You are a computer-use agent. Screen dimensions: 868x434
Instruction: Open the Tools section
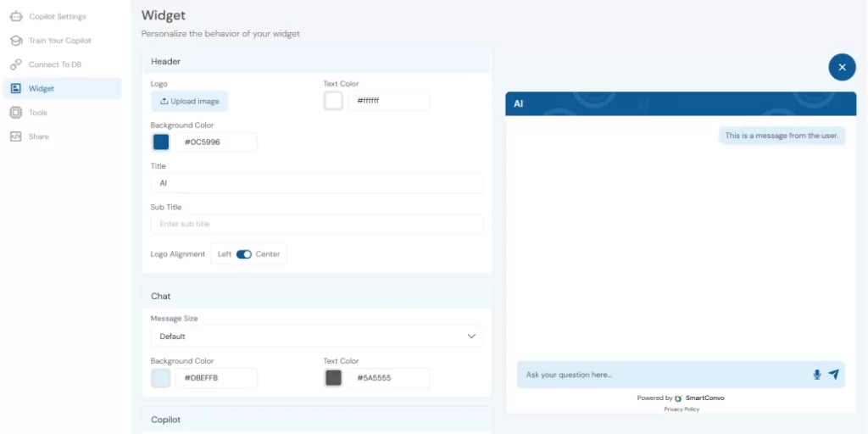pos(37,113)
